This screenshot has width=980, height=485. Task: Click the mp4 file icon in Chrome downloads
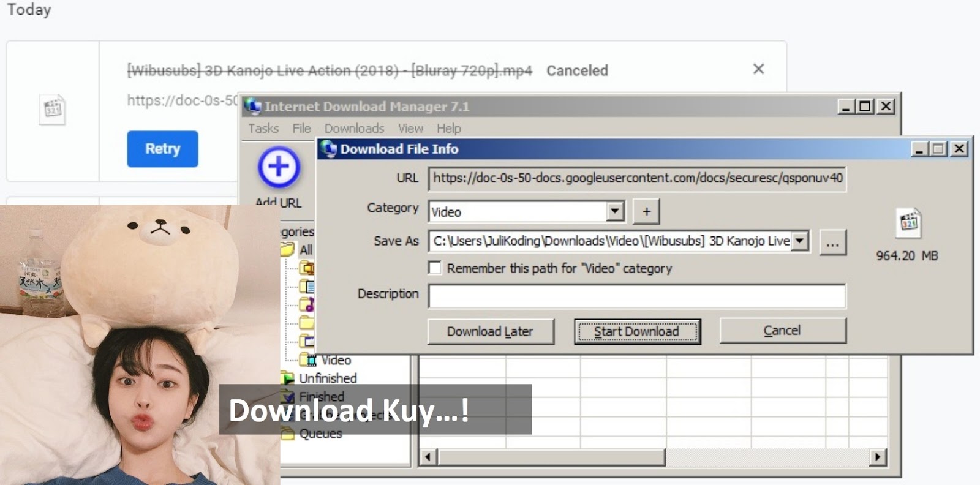tap(53, 110)
